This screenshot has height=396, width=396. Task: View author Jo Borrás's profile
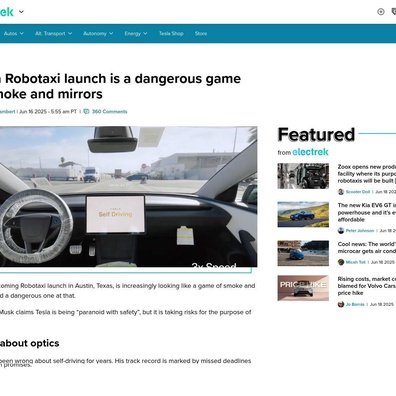[x=355, y=304]
